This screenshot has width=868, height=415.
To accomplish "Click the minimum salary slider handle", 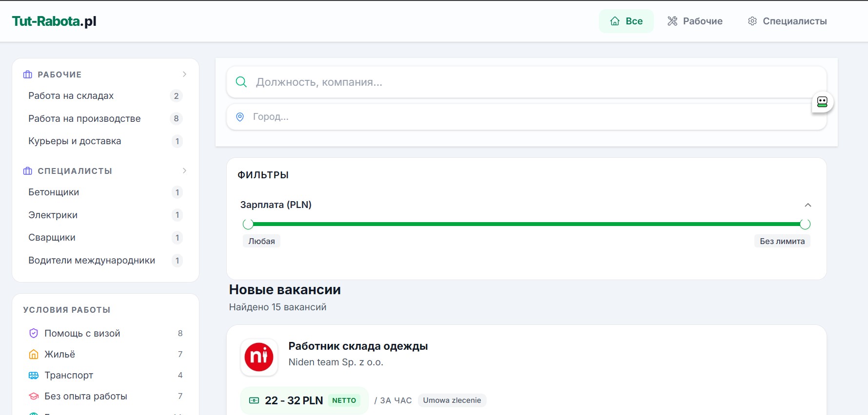I will click(248, 224).
